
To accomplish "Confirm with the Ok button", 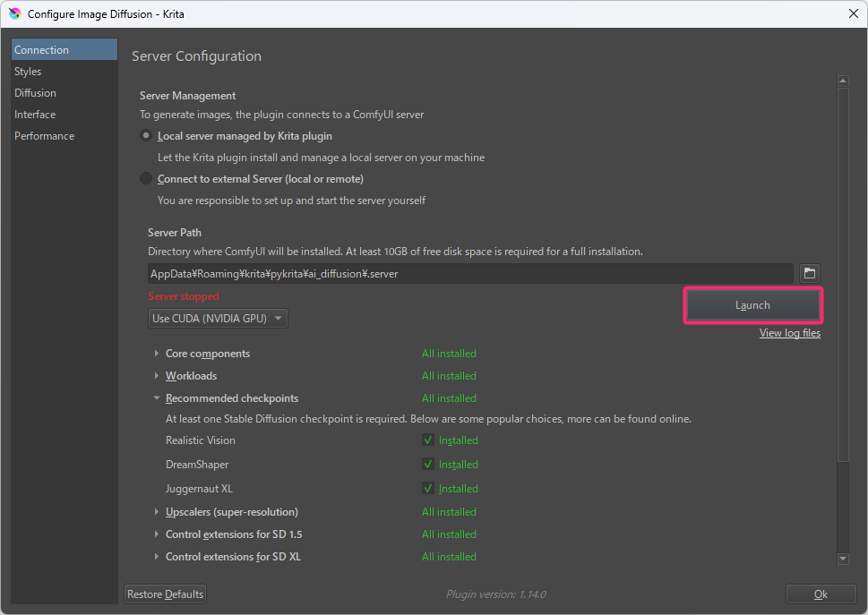I will point(821,594).
